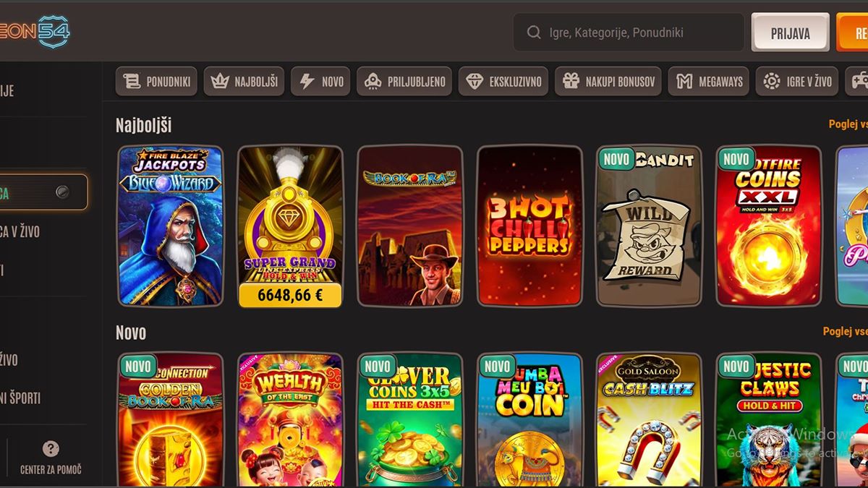Click the search magnifier icon
This screenshot has height=488, width=868.
[534, 33]
